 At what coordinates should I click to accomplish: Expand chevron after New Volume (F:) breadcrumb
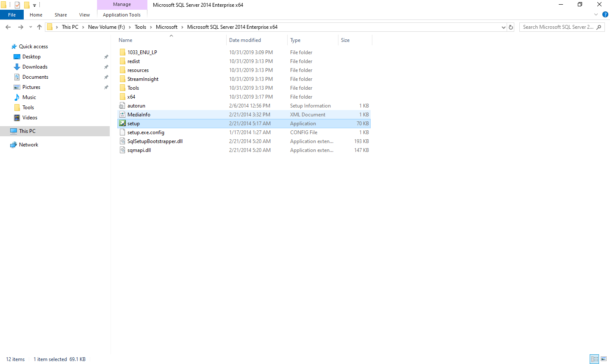pos(130,27)
